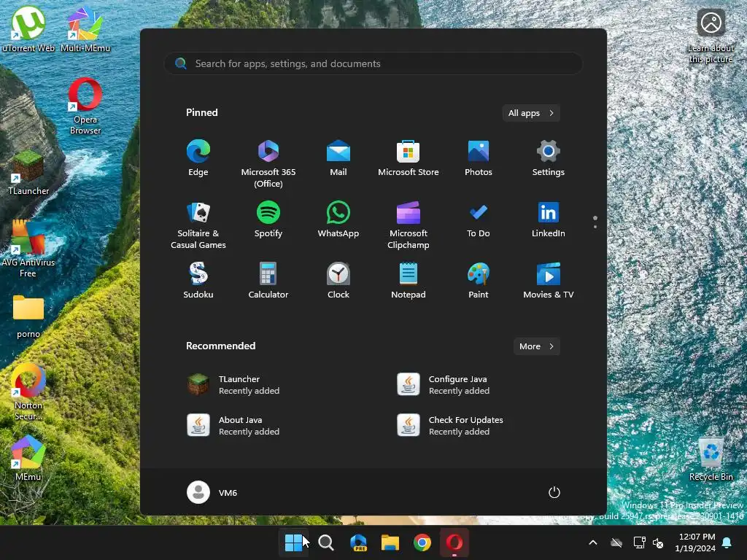This screenshot has height=560, width=747.
Task: Open the notification bell
Action: 727,542
